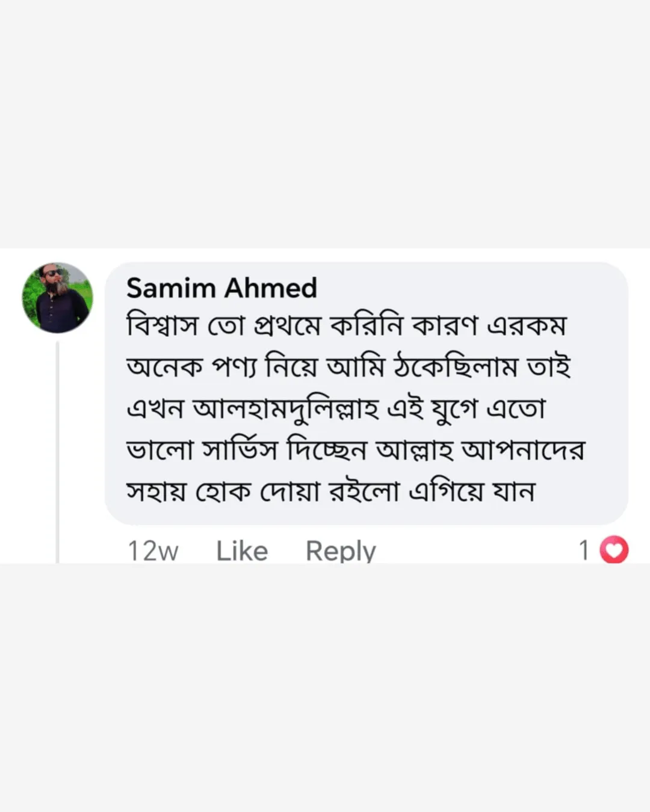Click the word আল্লাহ in the comment

point(414,451)
